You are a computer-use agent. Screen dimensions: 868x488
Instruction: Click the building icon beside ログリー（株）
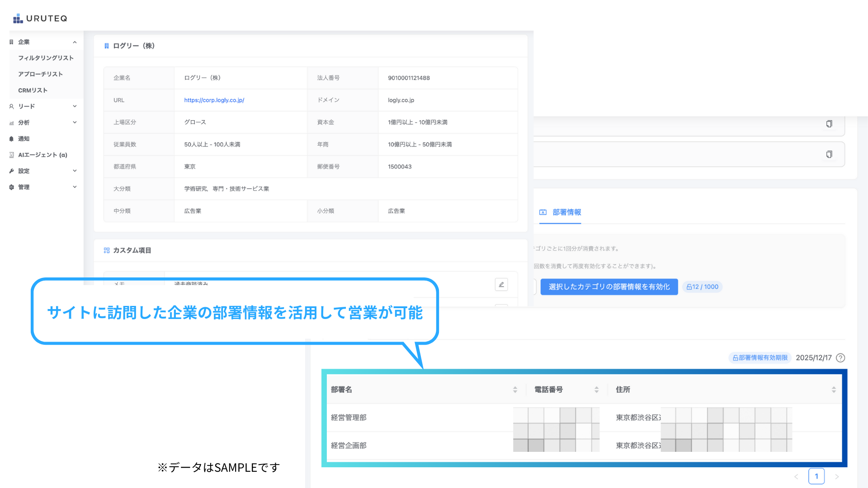107,46
